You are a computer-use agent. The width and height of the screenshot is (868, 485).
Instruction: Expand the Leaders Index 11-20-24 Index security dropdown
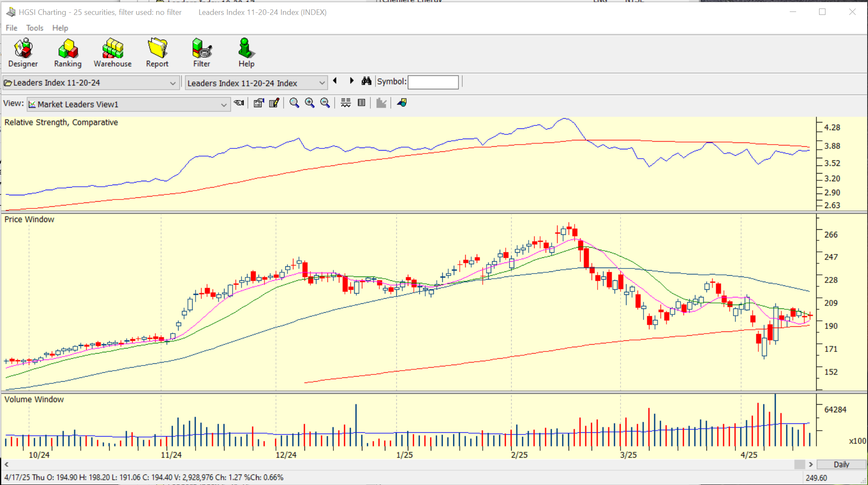(322, 83)
